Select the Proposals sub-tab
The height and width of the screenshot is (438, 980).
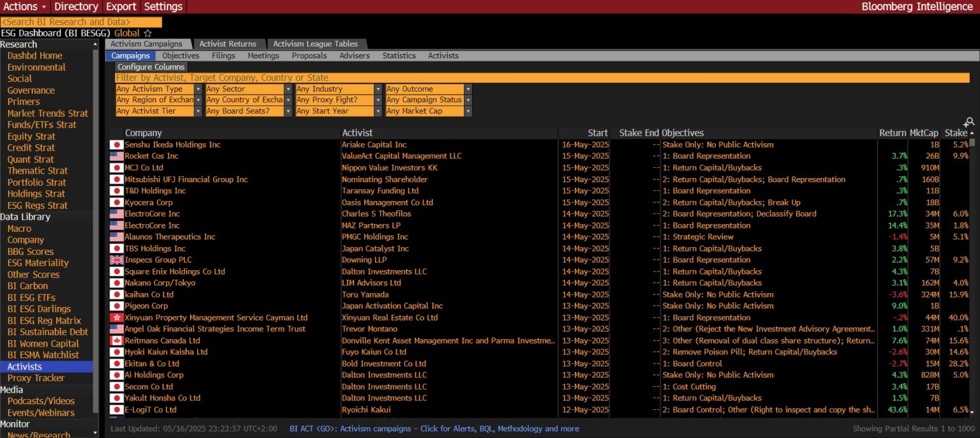pyautogui.click(x=309, y=56)
